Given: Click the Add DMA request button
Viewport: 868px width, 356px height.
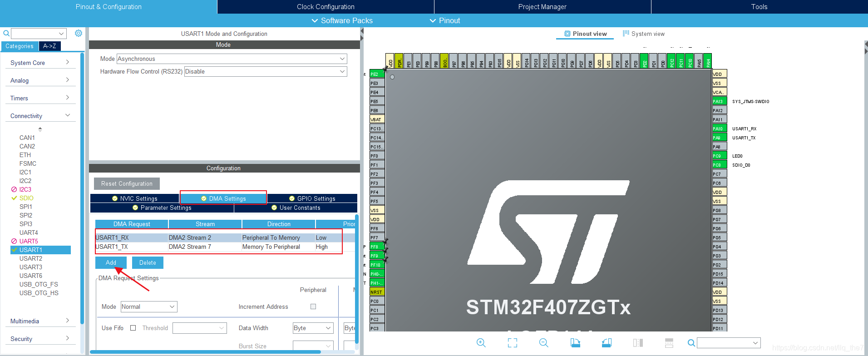Looking at the screenshot, I should point(111,262).
